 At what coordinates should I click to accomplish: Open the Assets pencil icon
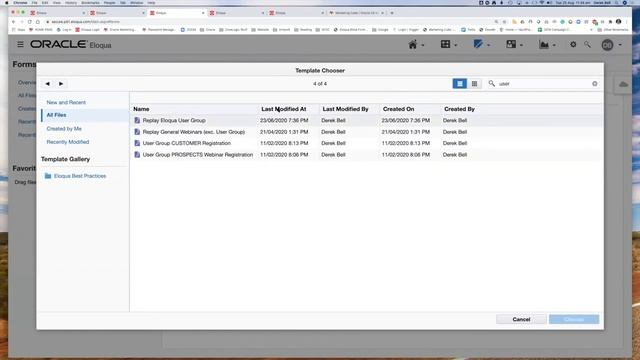click(x=478, y=44)
